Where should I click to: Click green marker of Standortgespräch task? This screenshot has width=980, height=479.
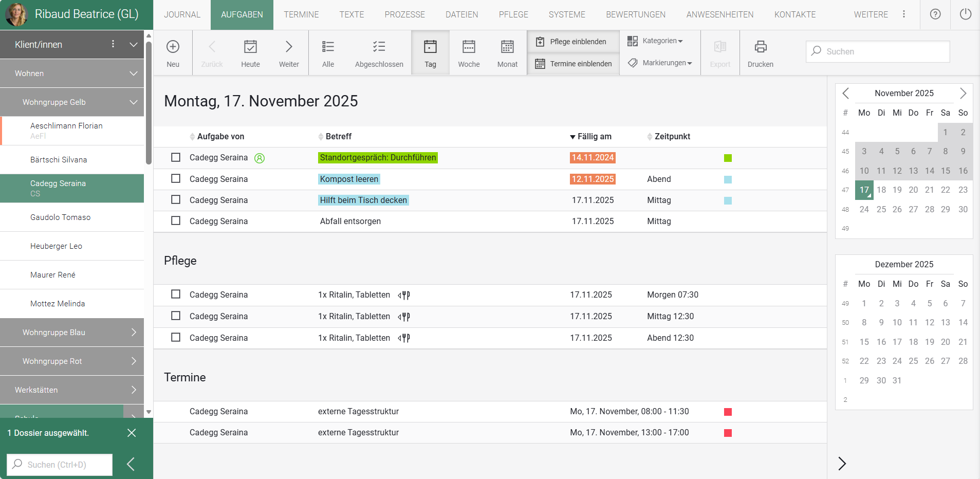click(x=728, y=158)
